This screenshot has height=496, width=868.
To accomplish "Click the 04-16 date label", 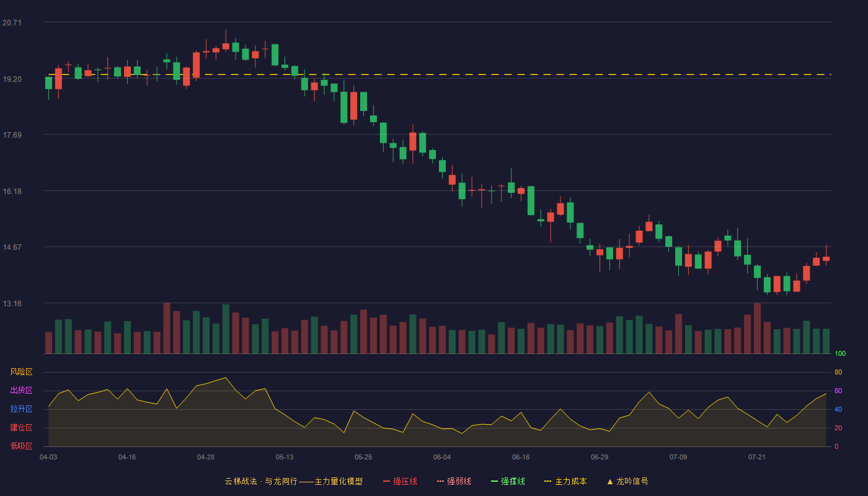I will (127, 457).
